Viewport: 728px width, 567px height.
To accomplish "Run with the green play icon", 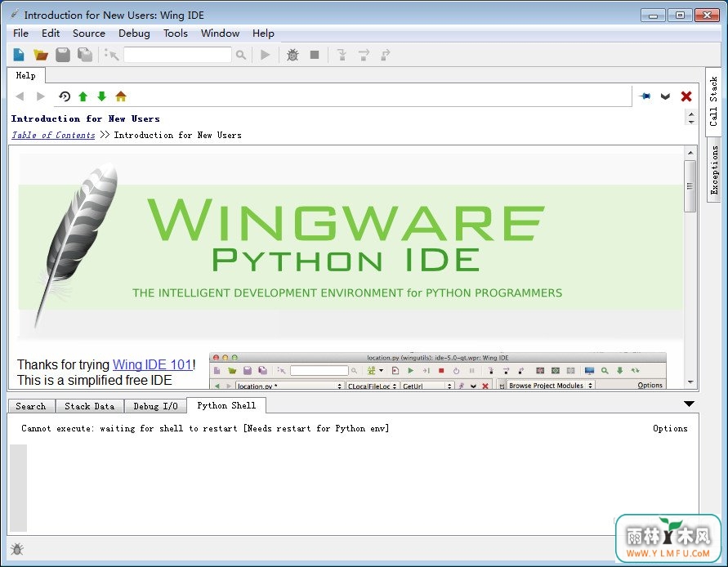I will coord(265,55).
